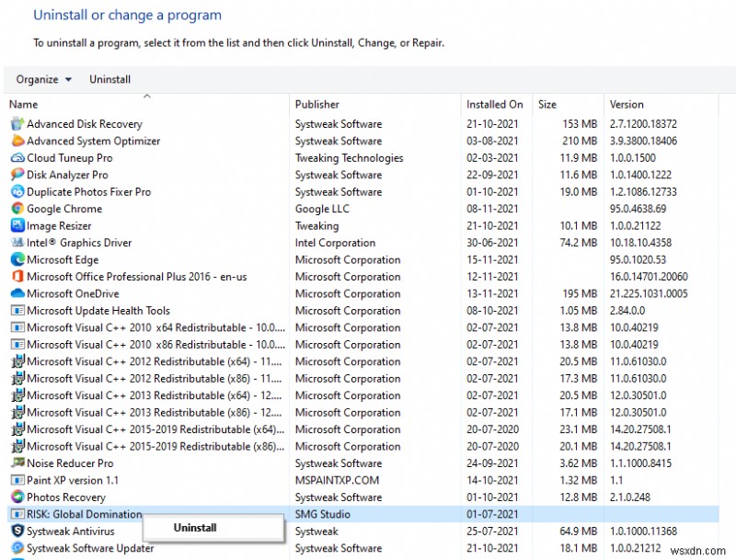Click the Noise Reducer Pro icon
Image resolution: width=736 pixels, height=560 pixels.
coord(17,463)
